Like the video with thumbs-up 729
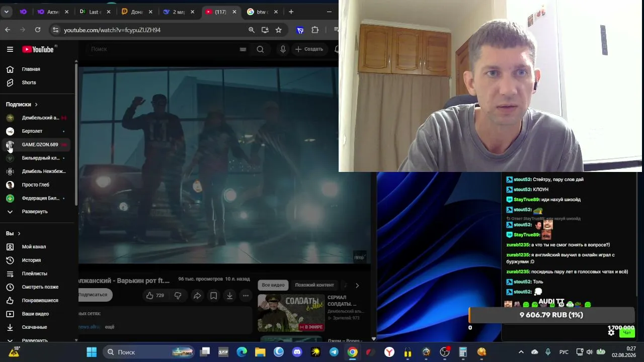This screenshot has height=362, width=644. [x=155, y=296]
